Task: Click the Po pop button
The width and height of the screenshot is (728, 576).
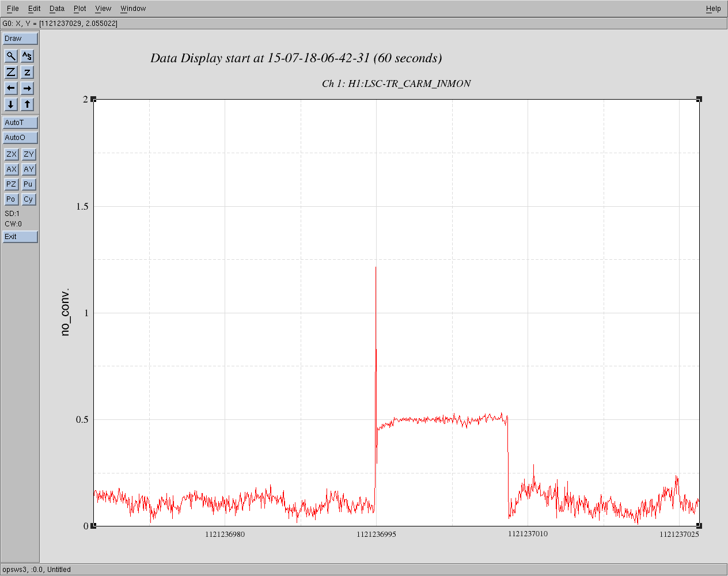Action: click(x=11, y=199)
